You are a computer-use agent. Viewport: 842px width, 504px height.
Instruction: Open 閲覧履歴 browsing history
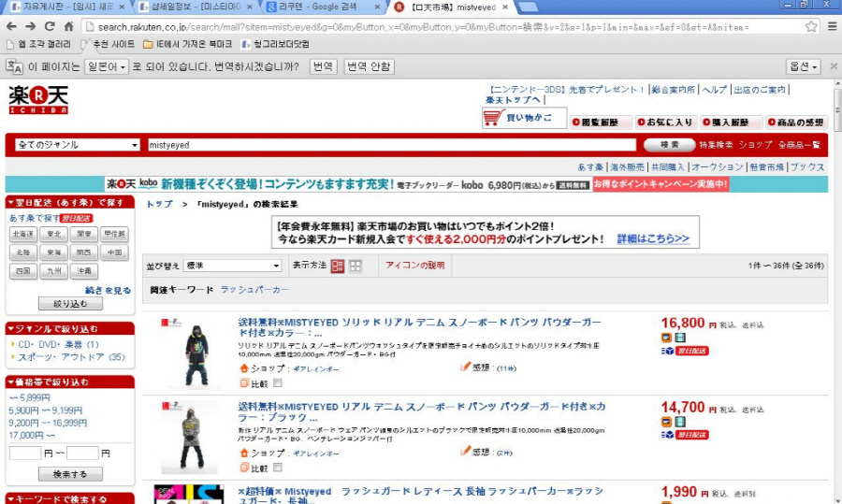[x=601, y=122]
